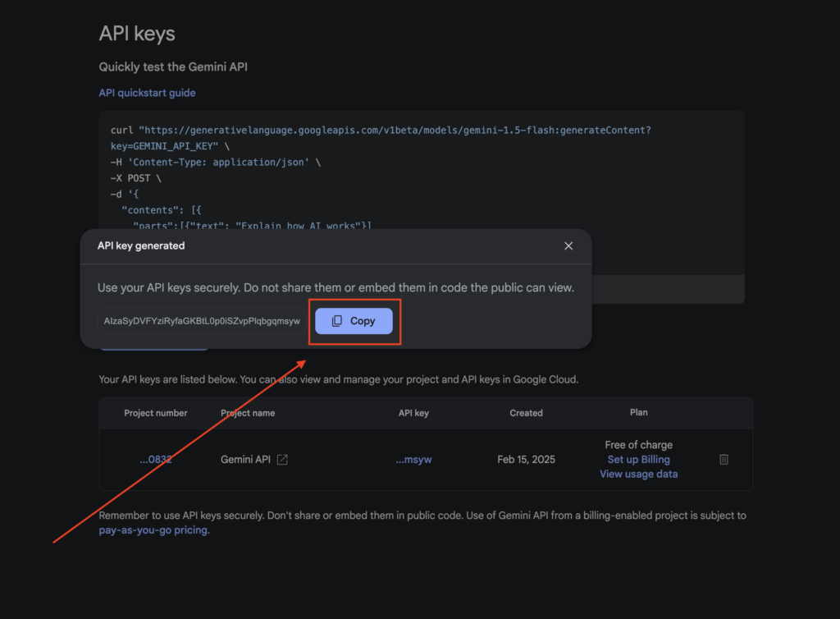Click the Project number column header
Screen dimensions: 840x619
point(155,413)
